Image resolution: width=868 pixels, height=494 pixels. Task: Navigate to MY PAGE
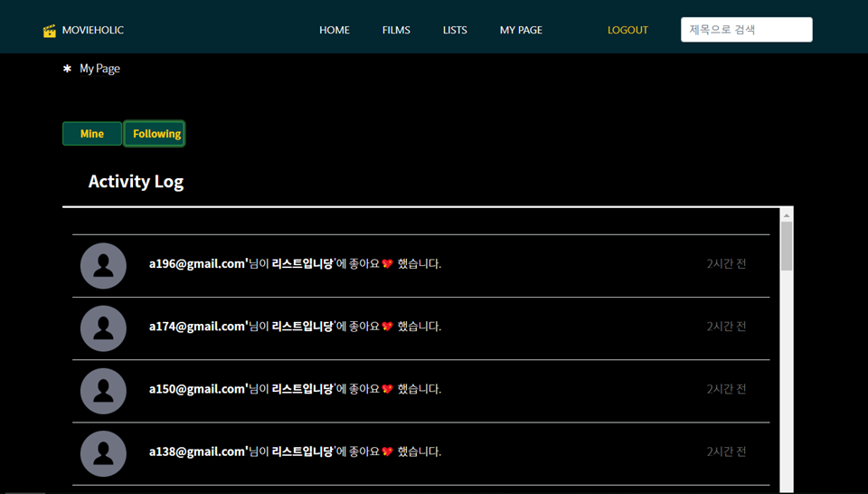(521, 30)
